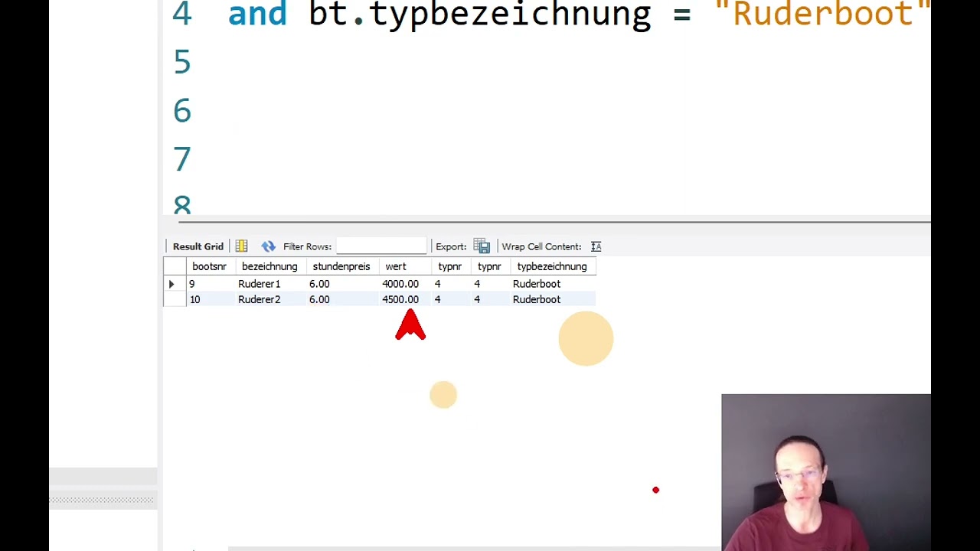
Task: Click the presenter webcam thumbnail
Action: pyautogui.click(x=826, y=472)
